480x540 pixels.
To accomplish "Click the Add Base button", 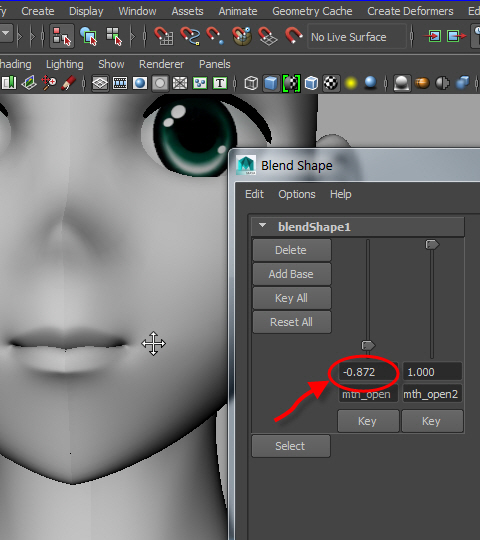I will (292, 274).
